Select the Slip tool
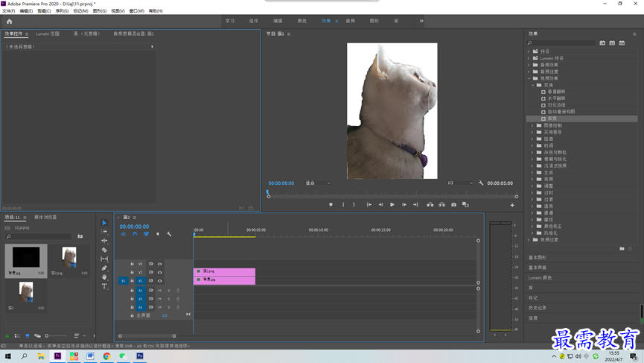Screen dimensions: 644x363 coord(104,259)
